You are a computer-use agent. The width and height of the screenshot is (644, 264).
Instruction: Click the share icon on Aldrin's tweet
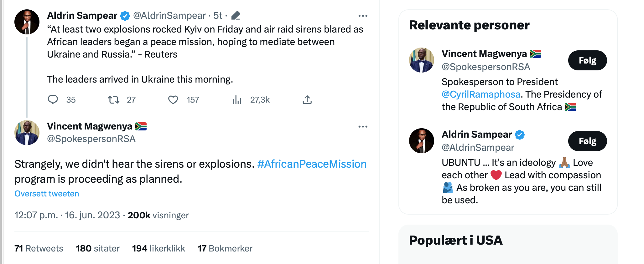pyautogui.click(x=307, y=100)
